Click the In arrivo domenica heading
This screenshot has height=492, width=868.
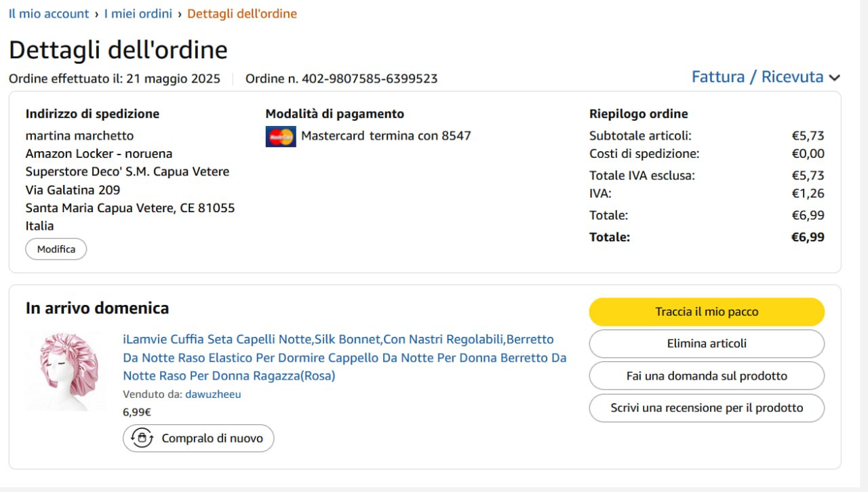tap(97, 308)
